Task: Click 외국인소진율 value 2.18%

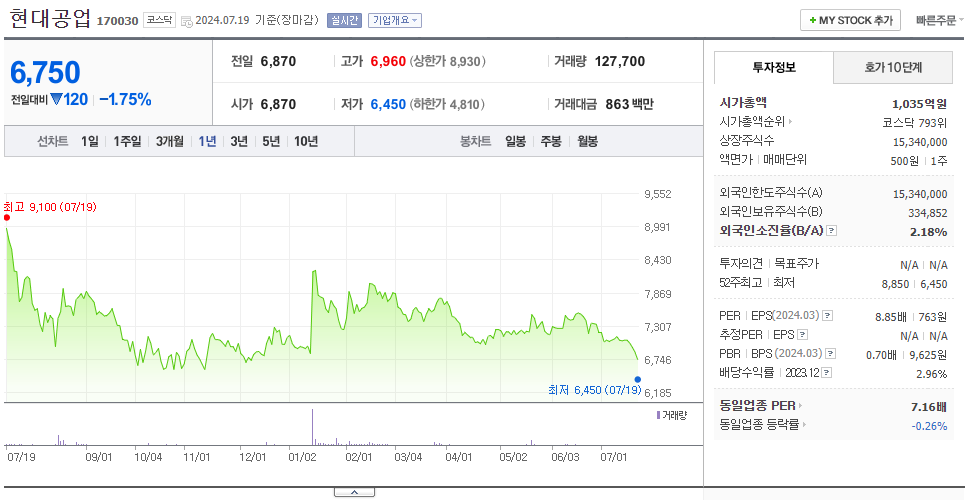Action: pos(928,231)
